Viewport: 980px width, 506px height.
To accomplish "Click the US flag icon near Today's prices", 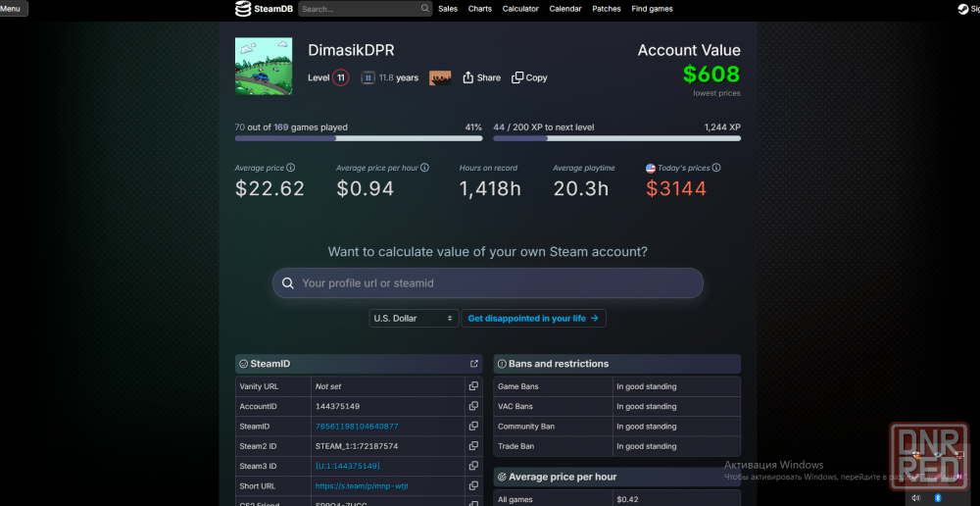I will tap(650, 168).
